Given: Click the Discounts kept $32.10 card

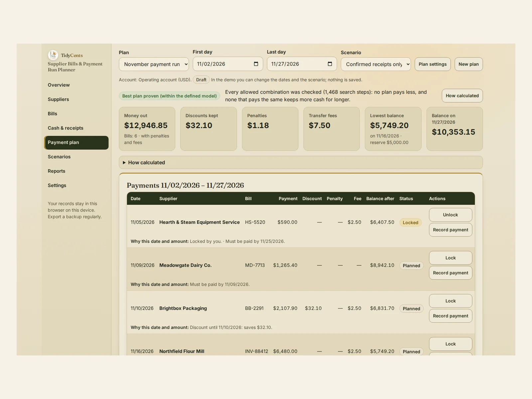Looking at the screenshot, I should 208,129.
